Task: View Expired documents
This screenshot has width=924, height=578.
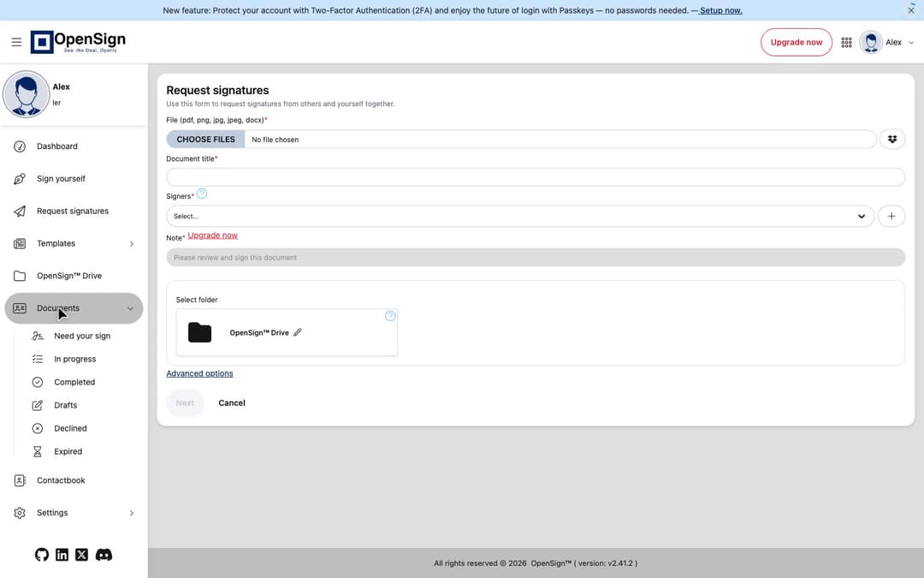Action: [x=68, y=452]
